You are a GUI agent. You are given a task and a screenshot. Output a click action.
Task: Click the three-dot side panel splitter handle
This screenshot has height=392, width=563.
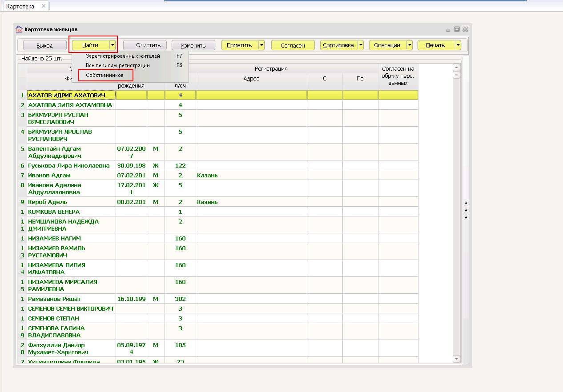(466, 210)
